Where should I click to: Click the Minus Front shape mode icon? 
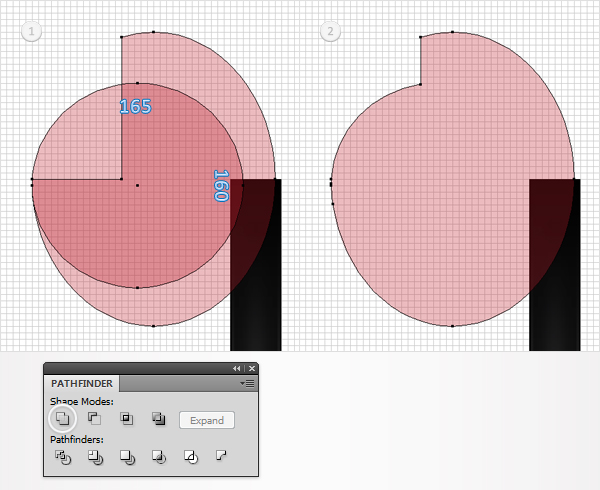pyautogui.click(x=95, y=418)
